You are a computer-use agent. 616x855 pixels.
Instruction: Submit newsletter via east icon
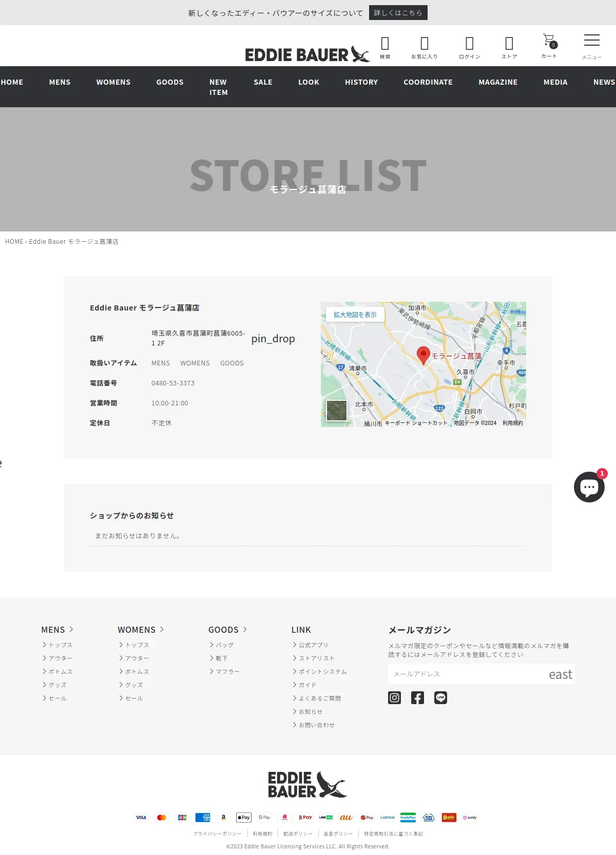[x=561, y=674]
